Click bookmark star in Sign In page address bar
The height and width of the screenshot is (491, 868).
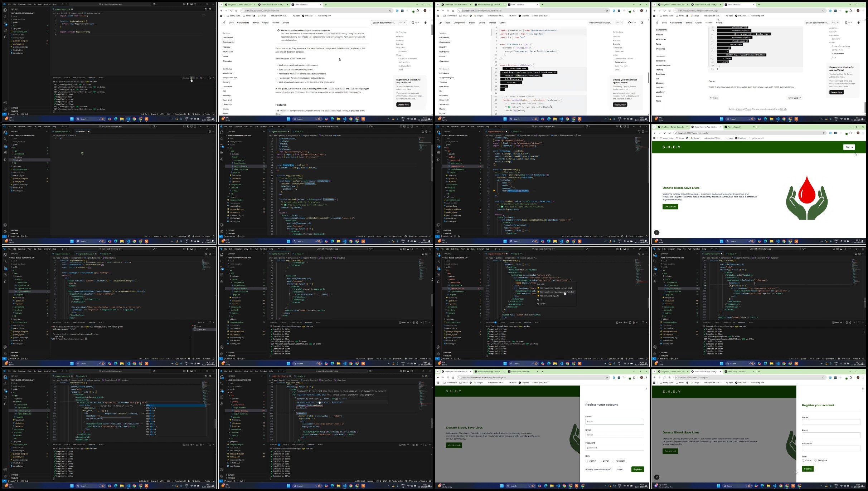coord(823,133)
